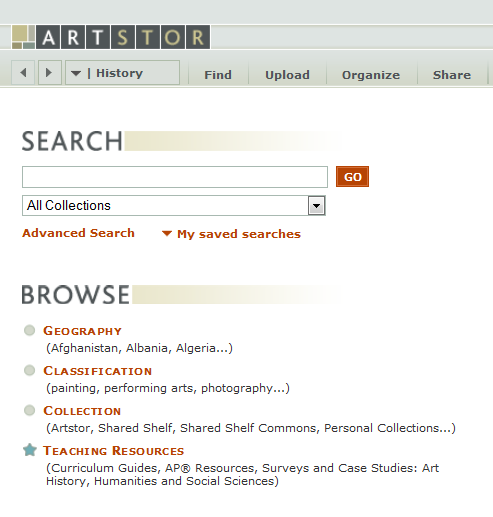493x517 pixels.
Task: Click in the search text field
Action: tap(175, 177)
